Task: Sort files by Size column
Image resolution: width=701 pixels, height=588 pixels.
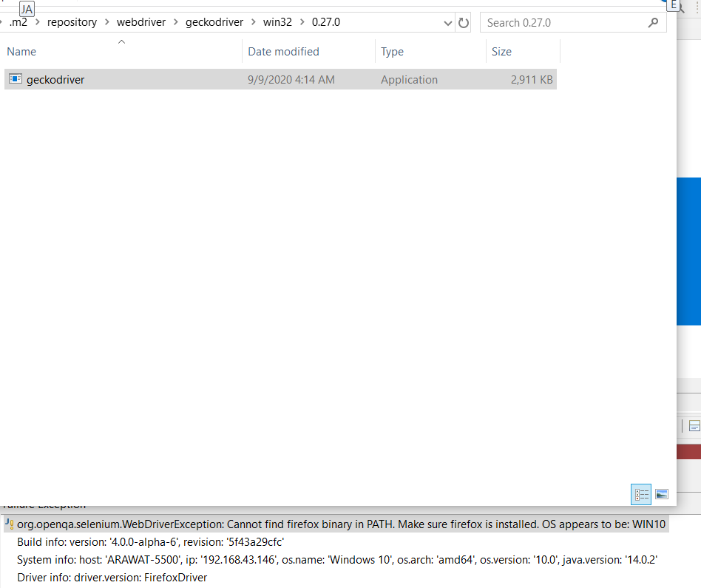Action: pyautogui.click(x=501, y=51)
